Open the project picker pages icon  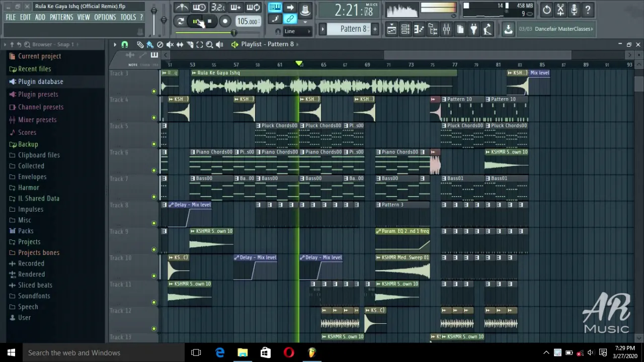tap(460, 29)
